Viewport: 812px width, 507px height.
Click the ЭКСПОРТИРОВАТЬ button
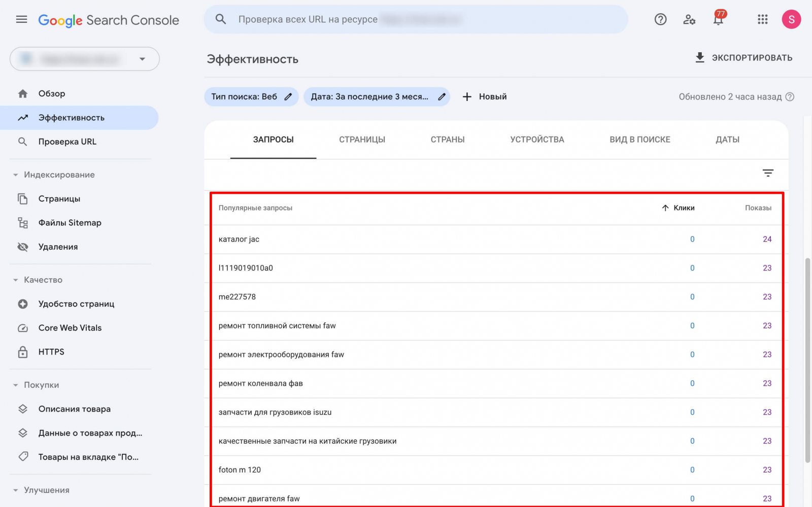click(x=743, y=58)
